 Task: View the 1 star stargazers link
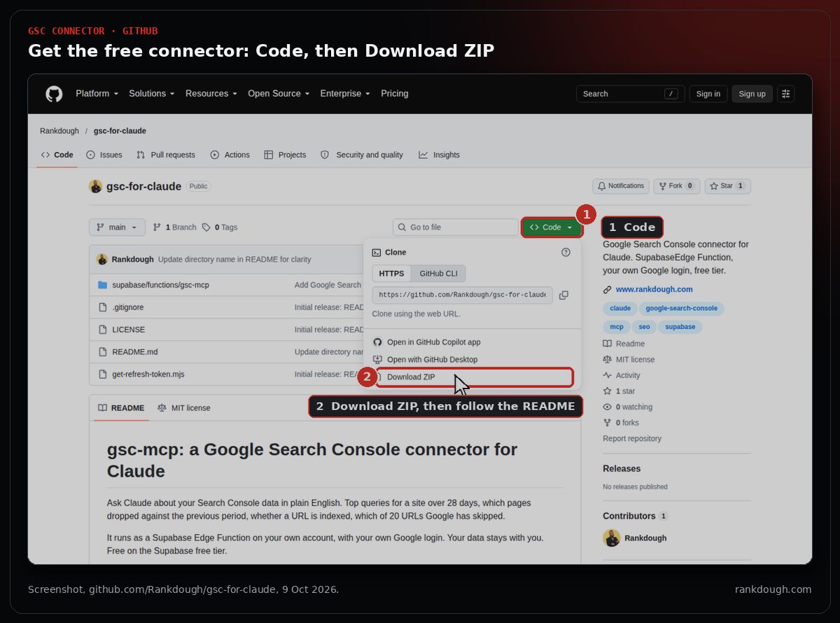[619, 391]
